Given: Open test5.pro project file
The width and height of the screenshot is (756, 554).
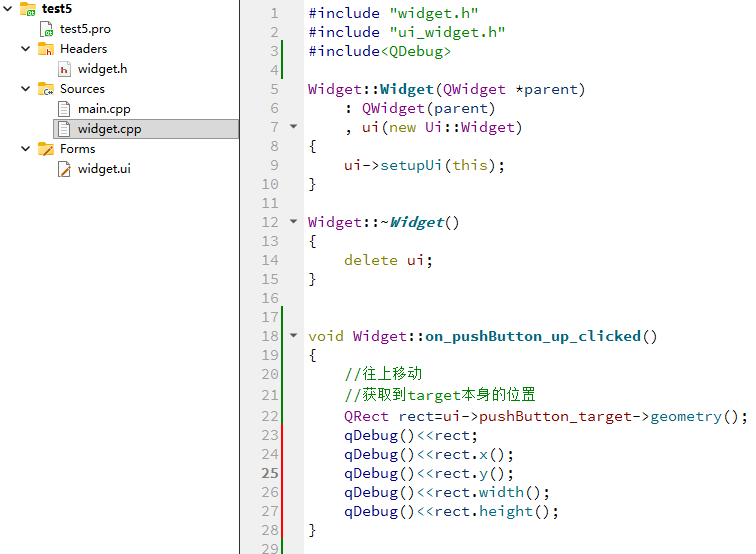Looking at the screenshot, I should [85, 29].
